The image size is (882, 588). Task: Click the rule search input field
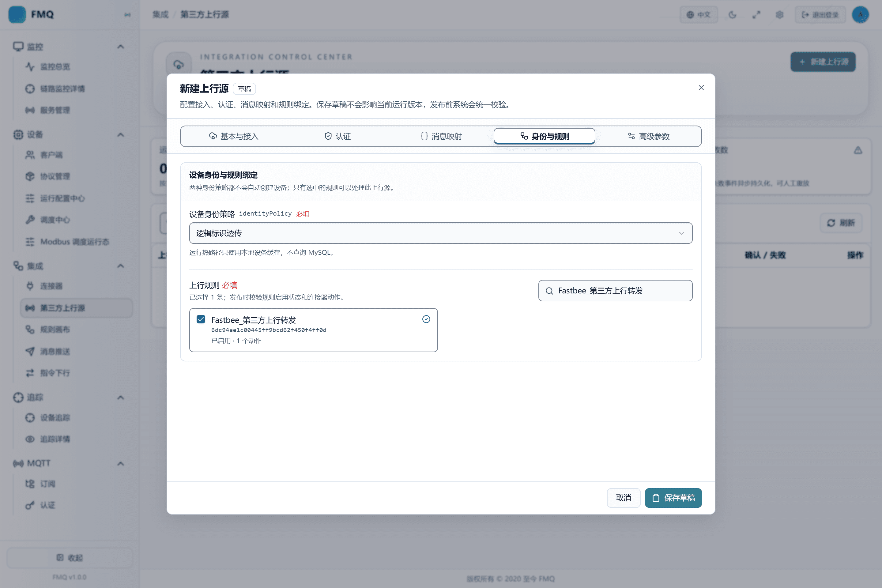pos(615,291)
